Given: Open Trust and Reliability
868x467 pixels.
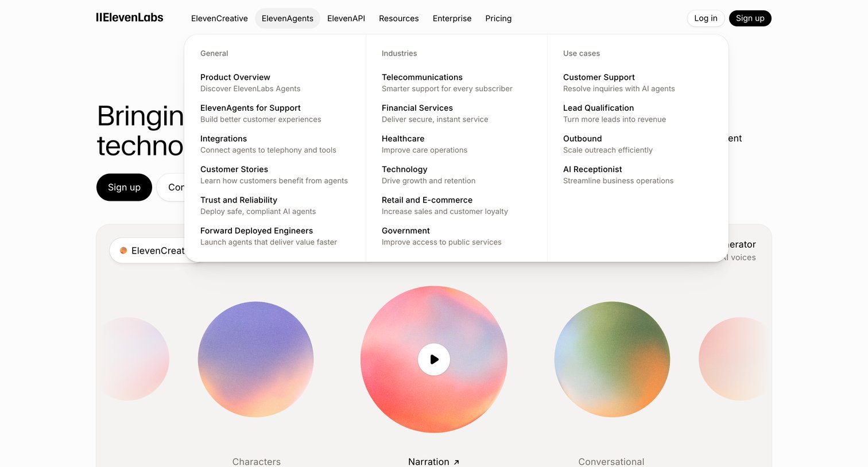Looking at the screenshot, I should tap(258, 205).
